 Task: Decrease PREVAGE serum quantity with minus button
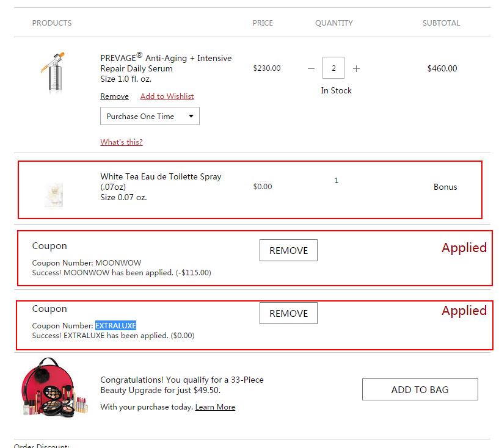pos(311,68)
